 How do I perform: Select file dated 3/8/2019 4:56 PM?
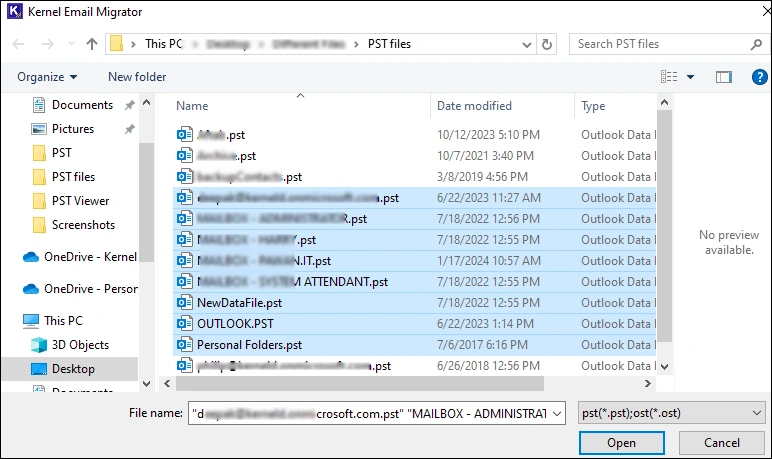(414, 177)
